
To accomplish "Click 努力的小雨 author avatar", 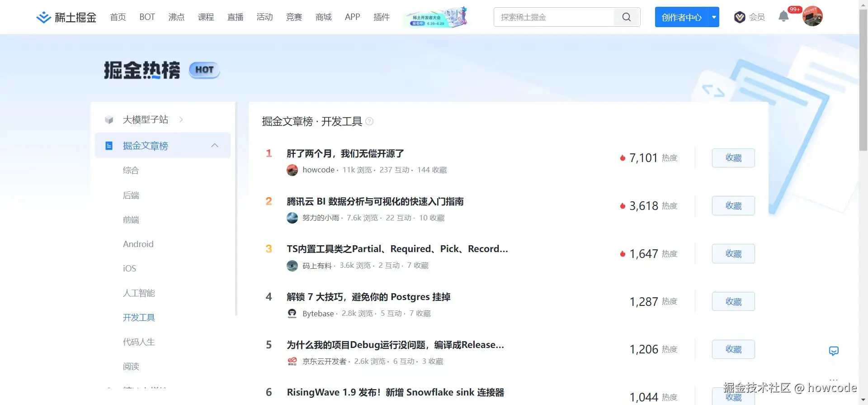I will coord(292,218).
